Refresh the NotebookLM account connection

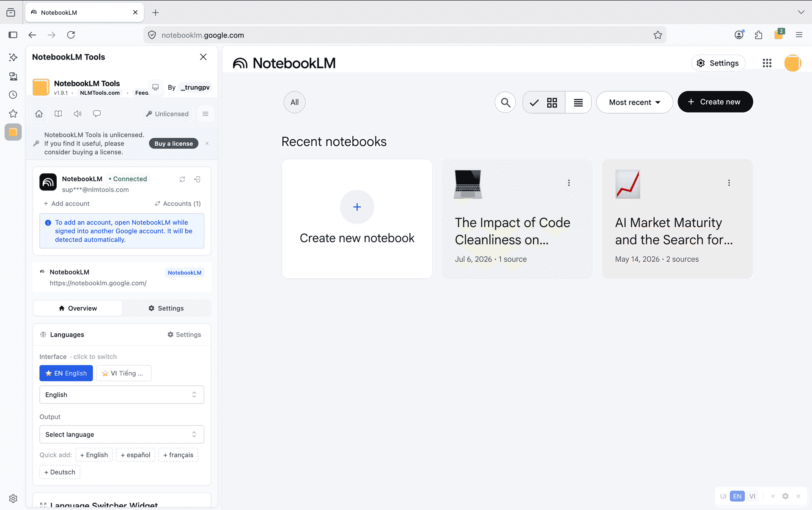182,179
